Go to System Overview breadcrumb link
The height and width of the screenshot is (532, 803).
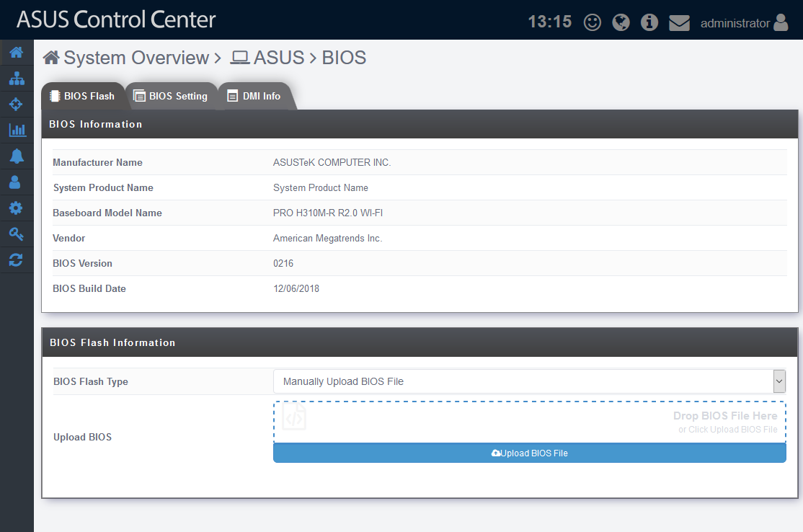[136, 58]
